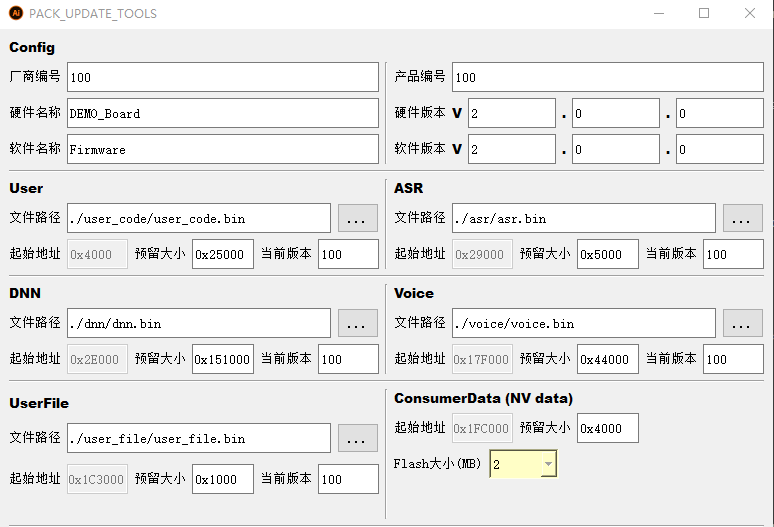Edit User reserved size 0x25000 field

[x=223, y=254]
